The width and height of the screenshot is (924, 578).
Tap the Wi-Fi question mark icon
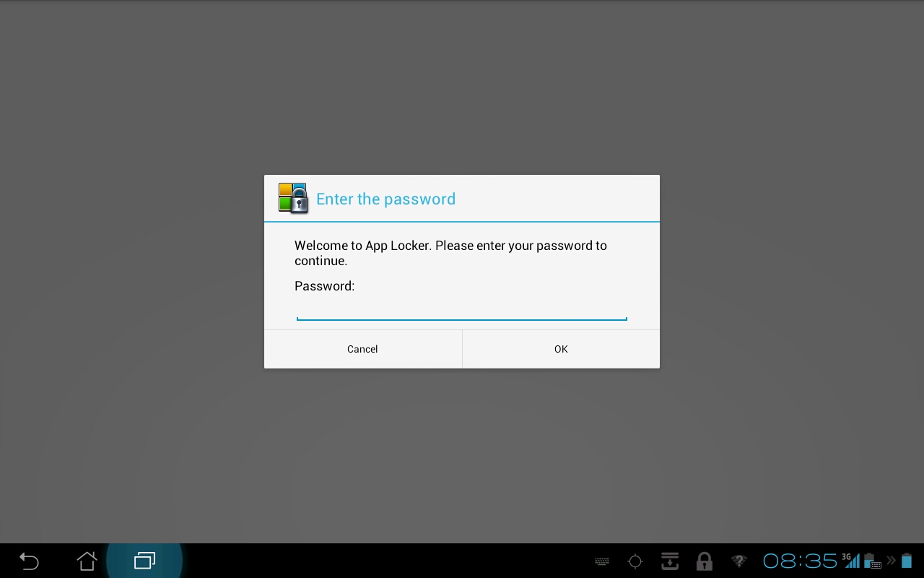click(x=739, y=561)
